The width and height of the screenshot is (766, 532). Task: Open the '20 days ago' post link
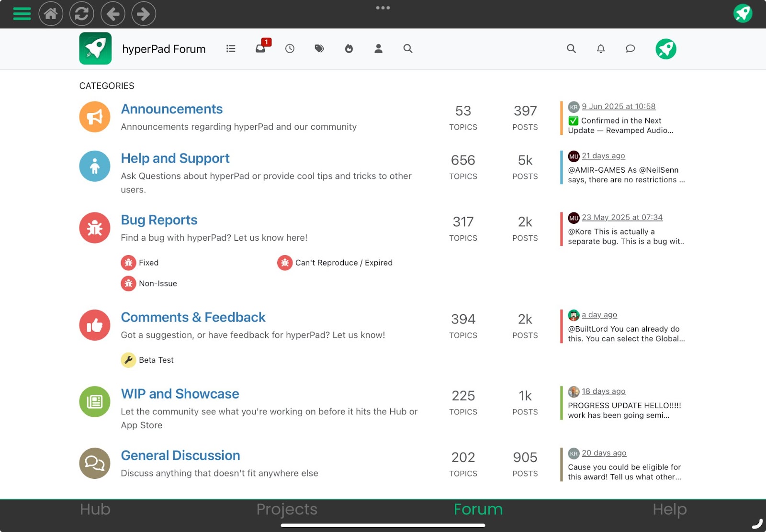[x=604, y=453]
